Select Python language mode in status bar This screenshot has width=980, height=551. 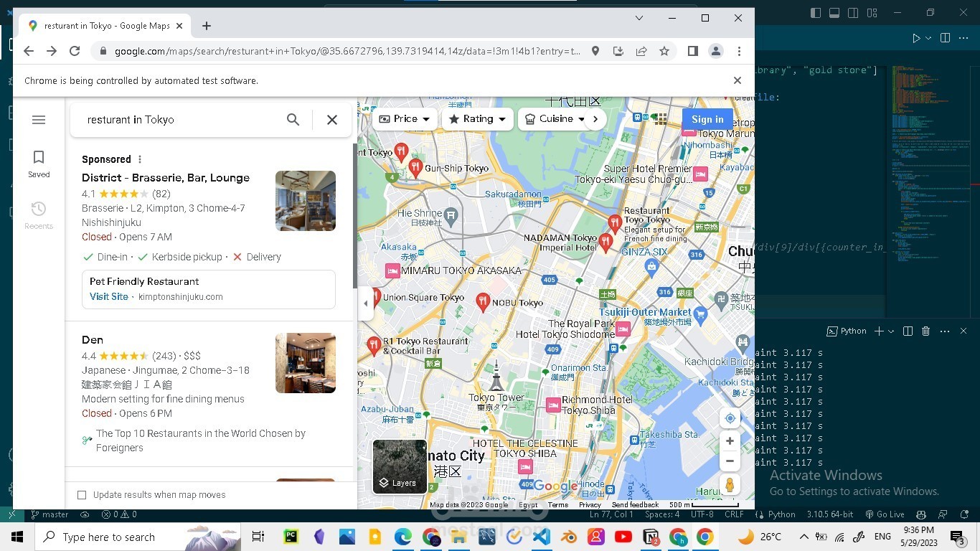[781, 514]
